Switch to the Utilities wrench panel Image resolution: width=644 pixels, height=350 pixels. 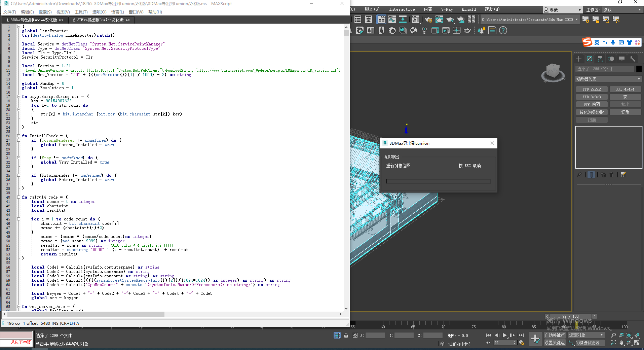[x=633, y=59]
